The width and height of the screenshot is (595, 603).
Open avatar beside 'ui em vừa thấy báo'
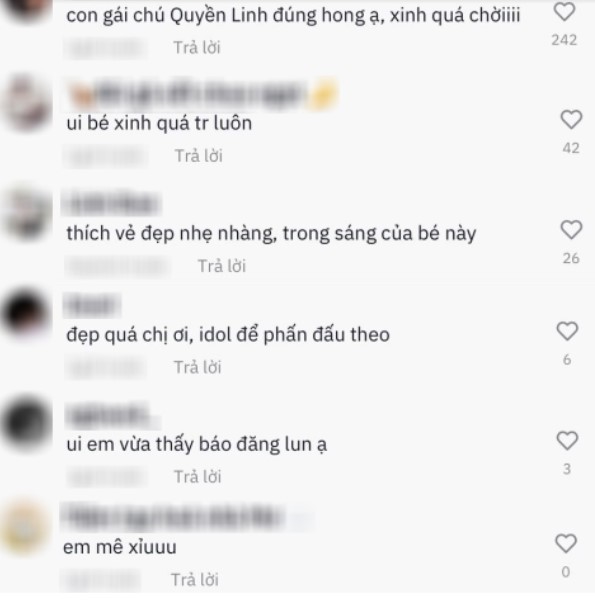(x=26, y=423)
